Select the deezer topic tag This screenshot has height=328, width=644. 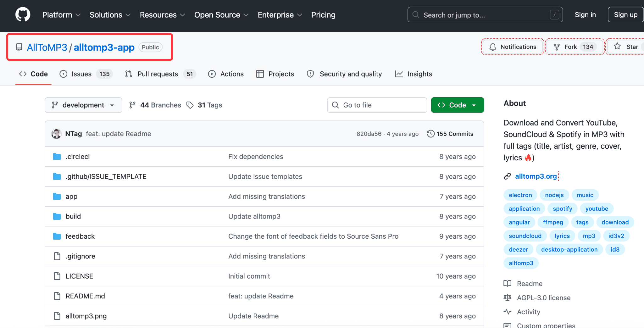pyautogui.click(x=518, y=249)
